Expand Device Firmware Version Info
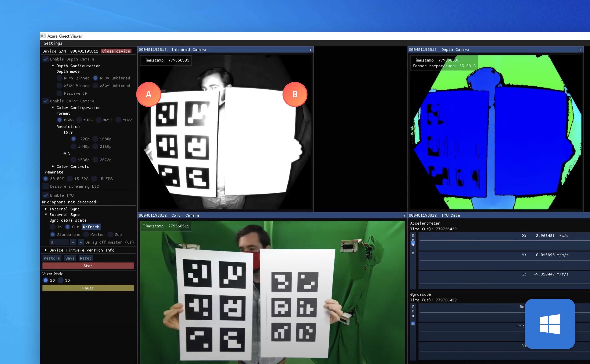Image resolution: width=590 pixels, height=364 pixels. tap(46, 250)
